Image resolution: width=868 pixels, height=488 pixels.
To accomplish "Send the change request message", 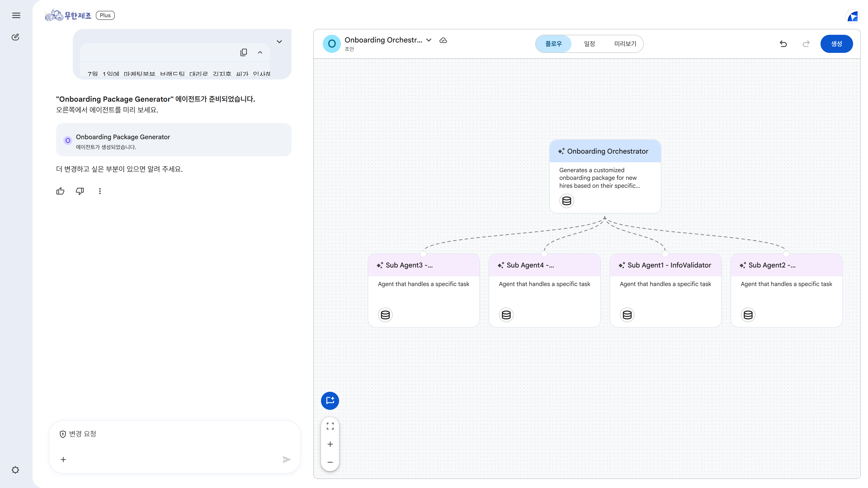I will [x=287, y=459].
